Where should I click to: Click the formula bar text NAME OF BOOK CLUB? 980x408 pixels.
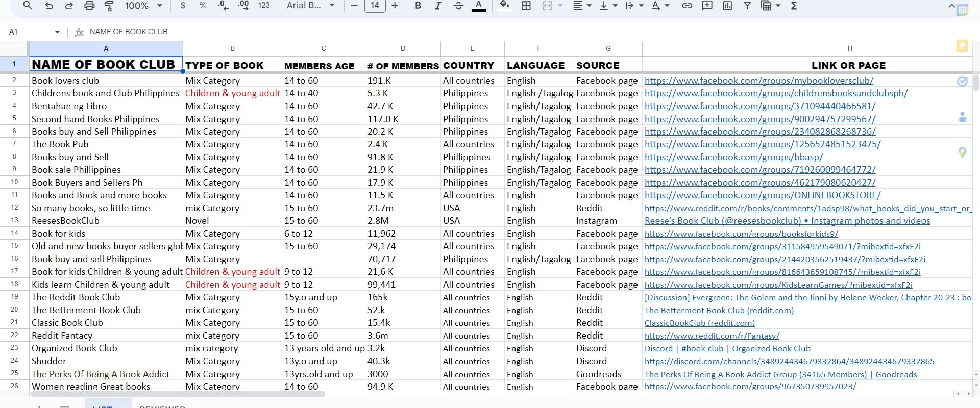coord(129,32)
